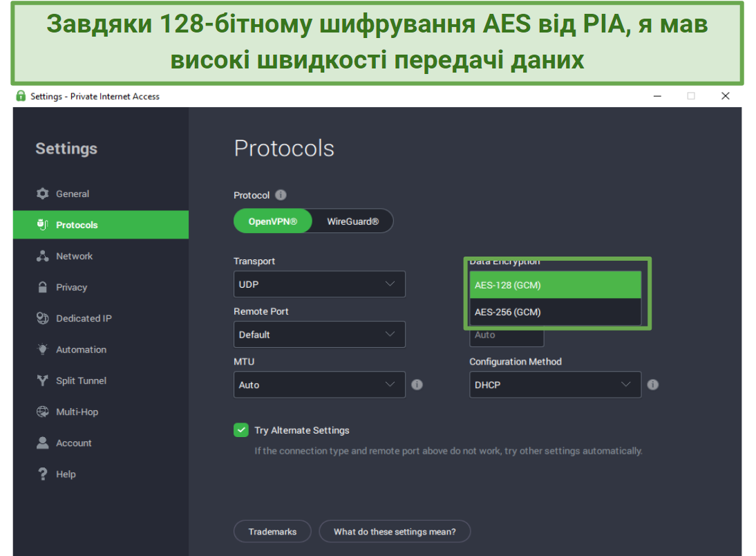Open the Remote Port Default dropdown
756x556 pixels.
click(319, 335)
